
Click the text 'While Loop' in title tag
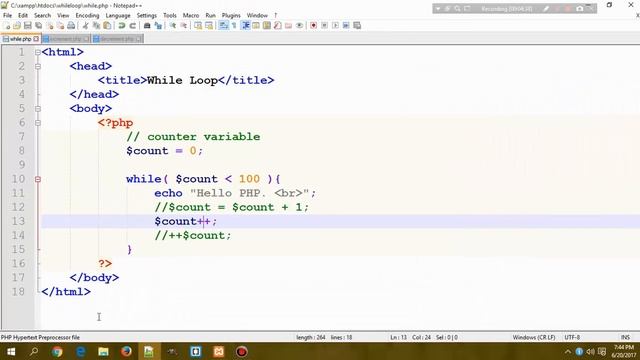point(182,80)
